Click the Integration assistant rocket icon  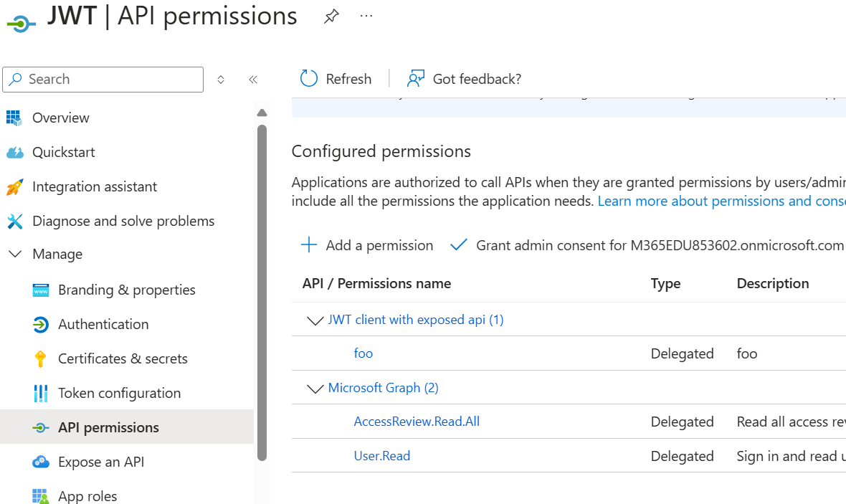[15, 187]
